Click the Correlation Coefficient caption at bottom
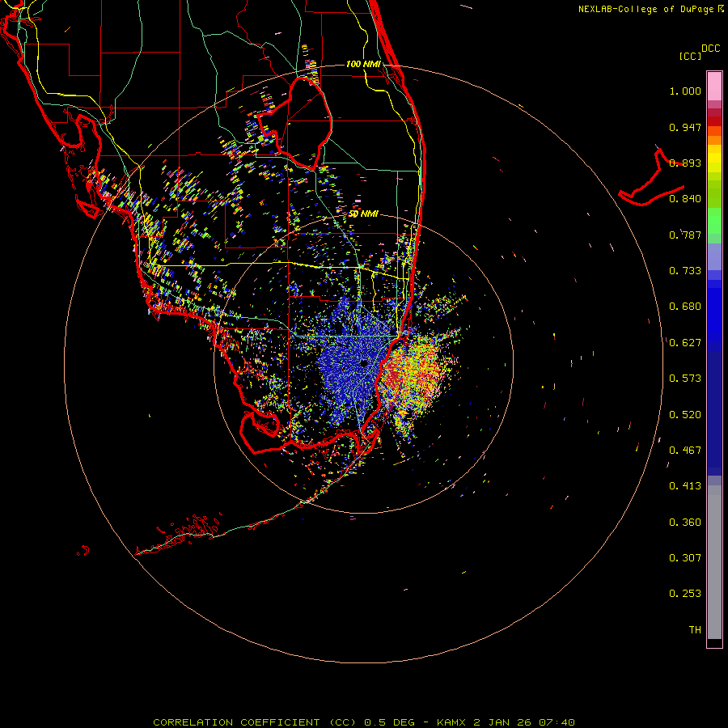 coord(365,722)
